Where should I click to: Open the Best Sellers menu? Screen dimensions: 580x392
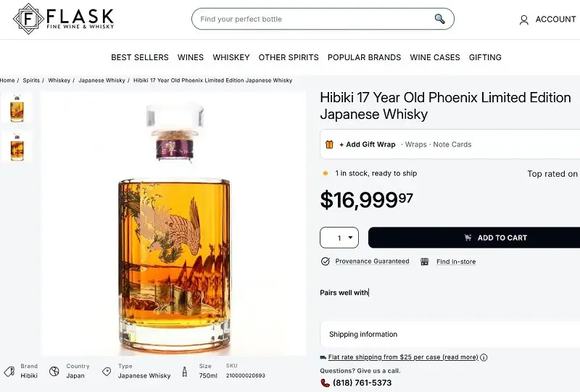[140, 57]
